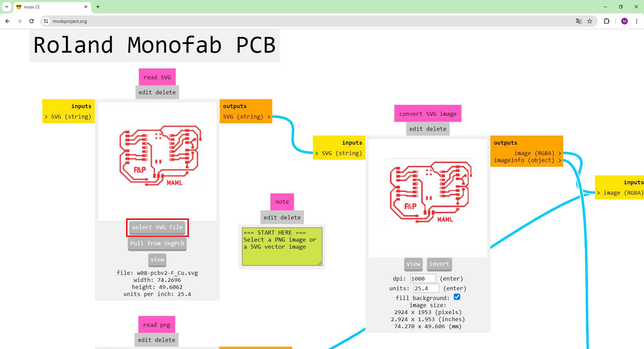Viewport: 644px width, 349px height.
Task: Click the read SVG output port SVG (string)
Action: pos(247,116)
